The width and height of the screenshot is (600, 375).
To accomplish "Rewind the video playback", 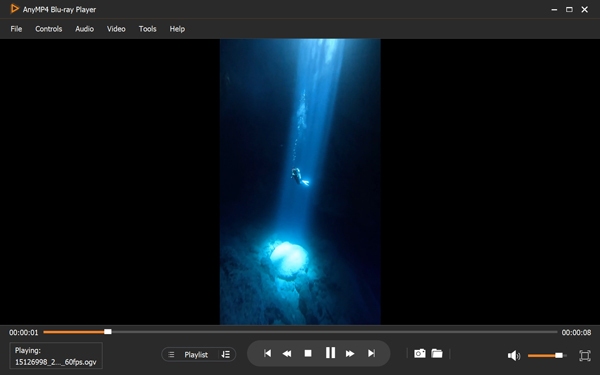I will point(287,354).
